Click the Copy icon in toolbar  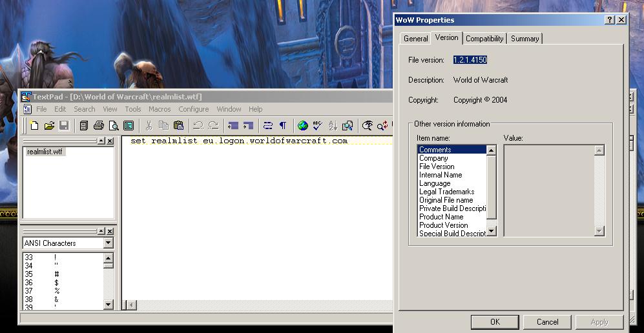click(x=163, y=125)
